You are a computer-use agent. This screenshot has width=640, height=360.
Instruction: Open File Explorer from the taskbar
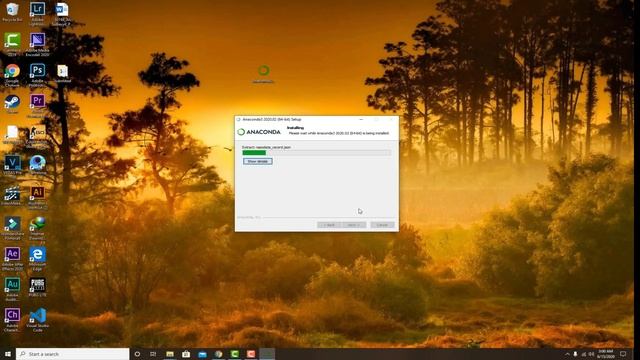[170, 354]
